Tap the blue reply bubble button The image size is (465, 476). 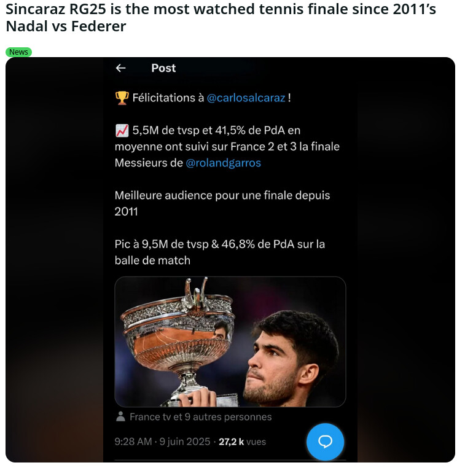[325, 442]
